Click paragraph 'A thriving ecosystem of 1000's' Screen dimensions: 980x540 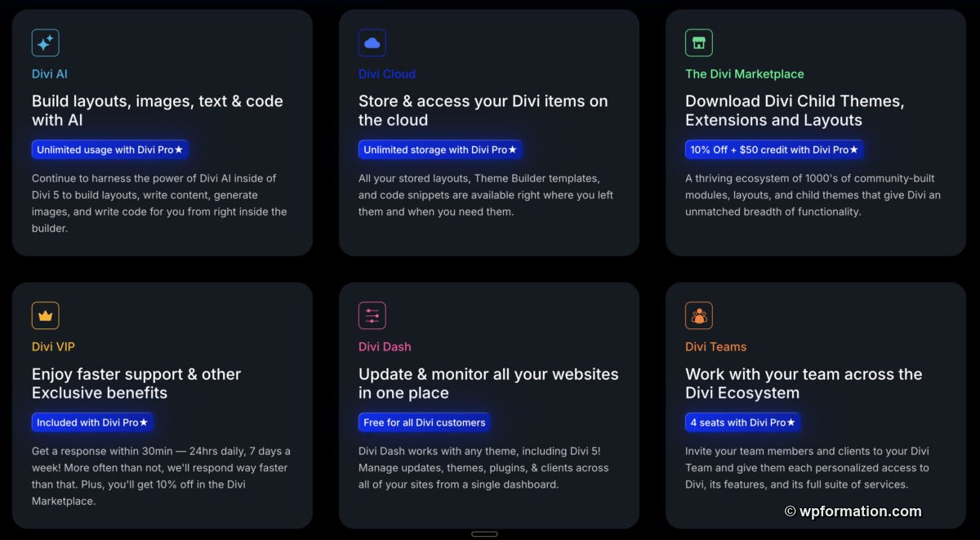(813, 195)
